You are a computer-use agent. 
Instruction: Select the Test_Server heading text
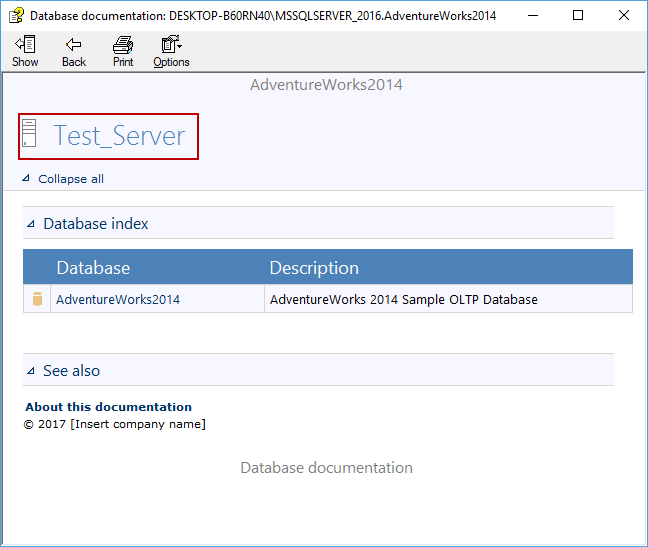pyautogui.click(x=119, y=136)
